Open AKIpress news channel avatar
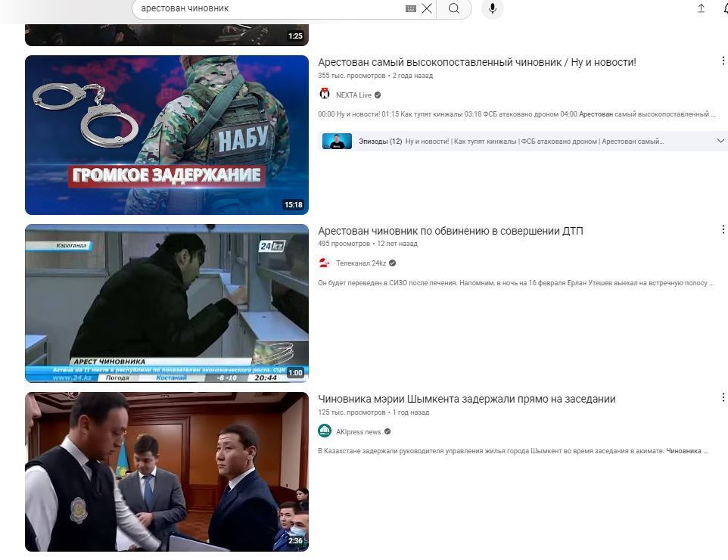Image resolution: width=728 pixels, height=560 pixels. tap(325, 431)
